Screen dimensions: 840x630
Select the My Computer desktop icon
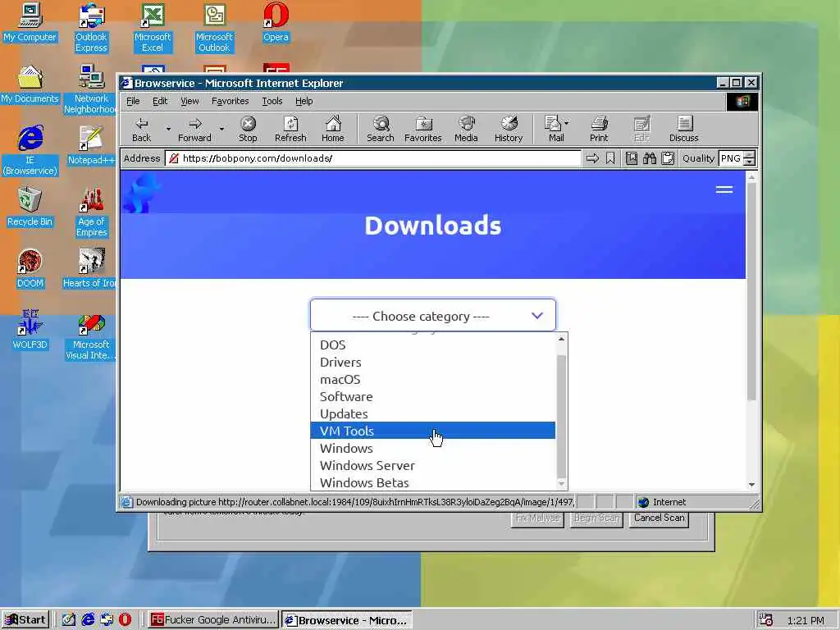(x=30, y=22)
